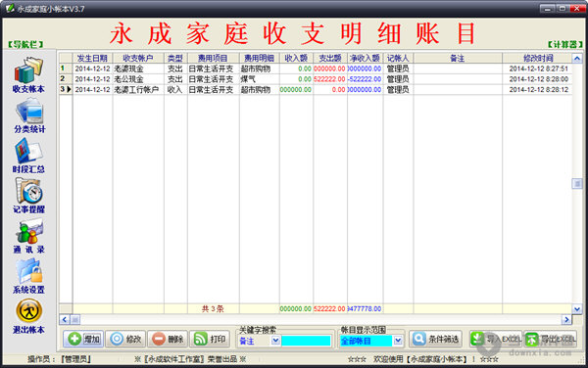Click the horizontal scrollbar left arrow
The image size is (588, 368).
pos(65,319)
